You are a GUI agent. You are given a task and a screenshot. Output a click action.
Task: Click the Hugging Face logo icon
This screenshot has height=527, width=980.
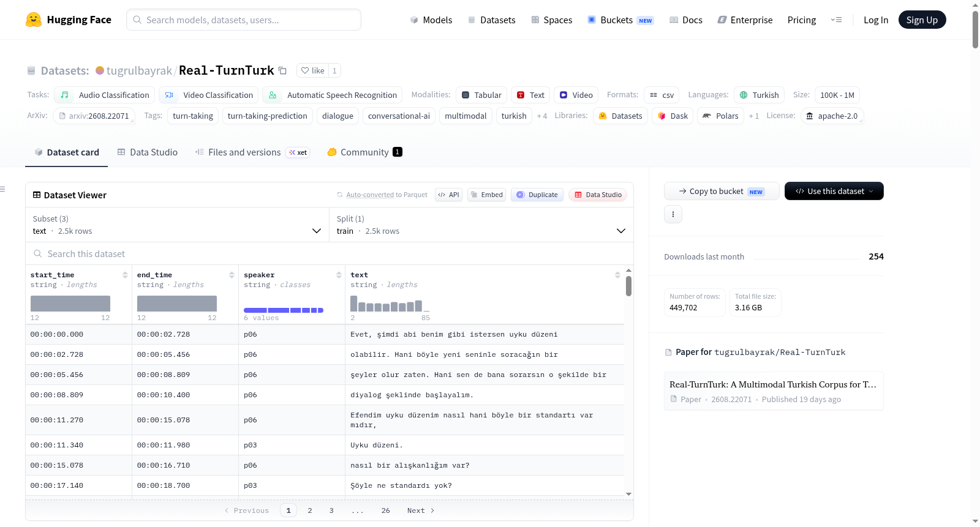tap(34, 20)
